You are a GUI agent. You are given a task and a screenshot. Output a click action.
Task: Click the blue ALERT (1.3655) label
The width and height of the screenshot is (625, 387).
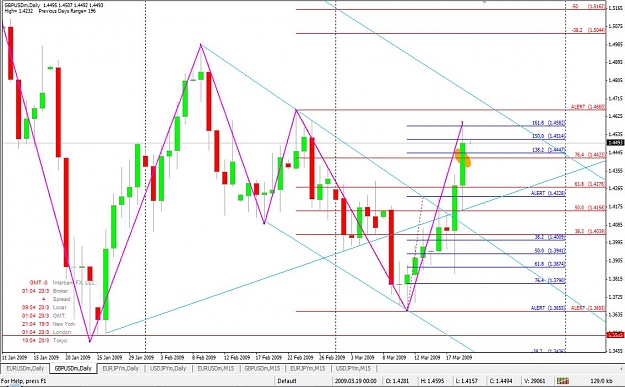[548, 308]
